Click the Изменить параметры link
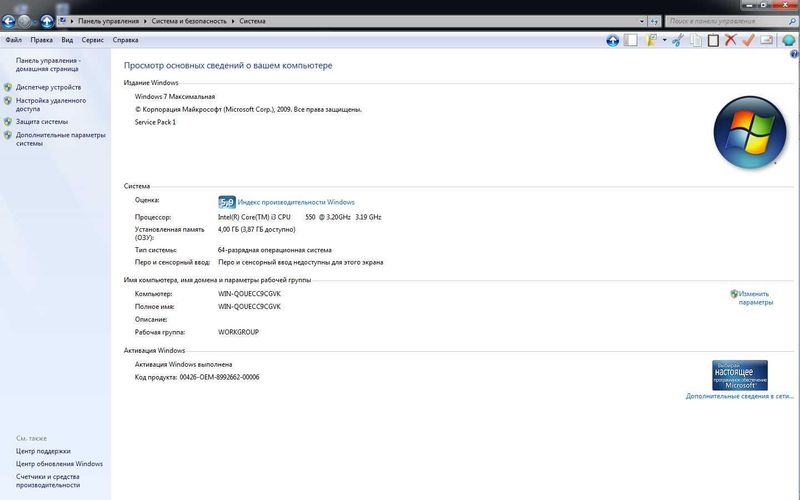 click(756, 298)
